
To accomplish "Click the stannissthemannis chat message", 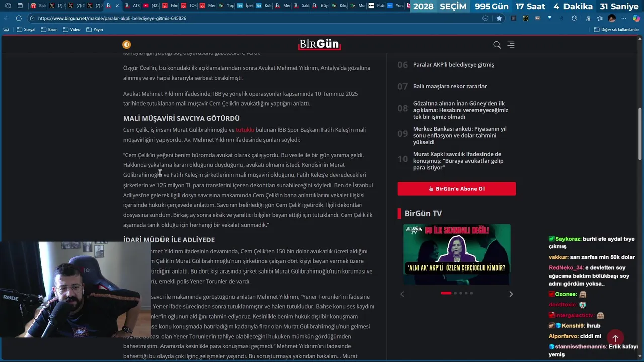I will pyautogui.click(x=593, y=350).
